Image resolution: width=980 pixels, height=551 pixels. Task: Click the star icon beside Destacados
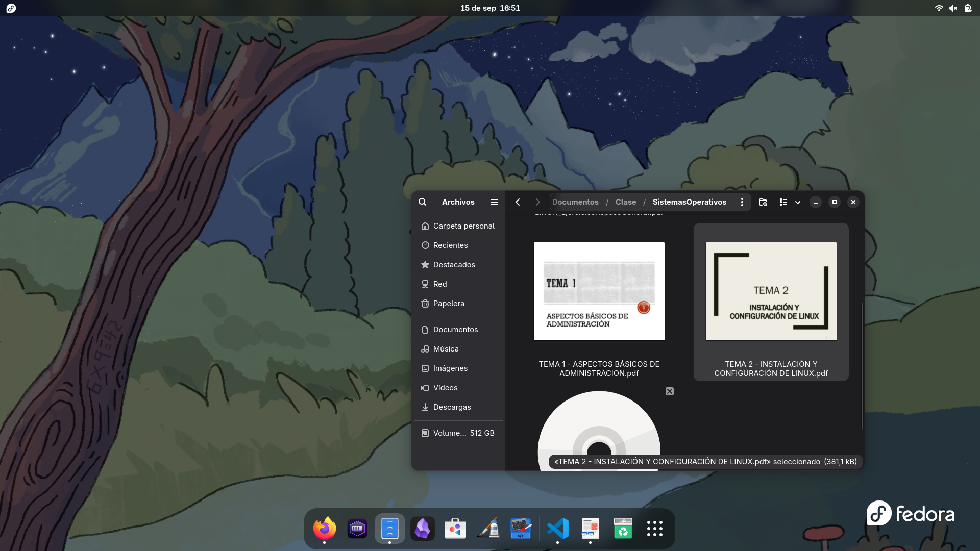click(425, 265)
